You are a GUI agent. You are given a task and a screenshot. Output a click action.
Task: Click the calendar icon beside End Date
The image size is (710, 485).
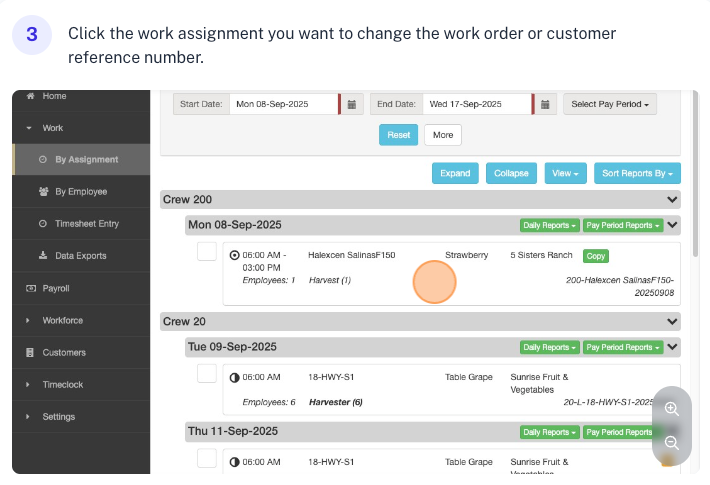pyautogui.click(x=546, y=104)
